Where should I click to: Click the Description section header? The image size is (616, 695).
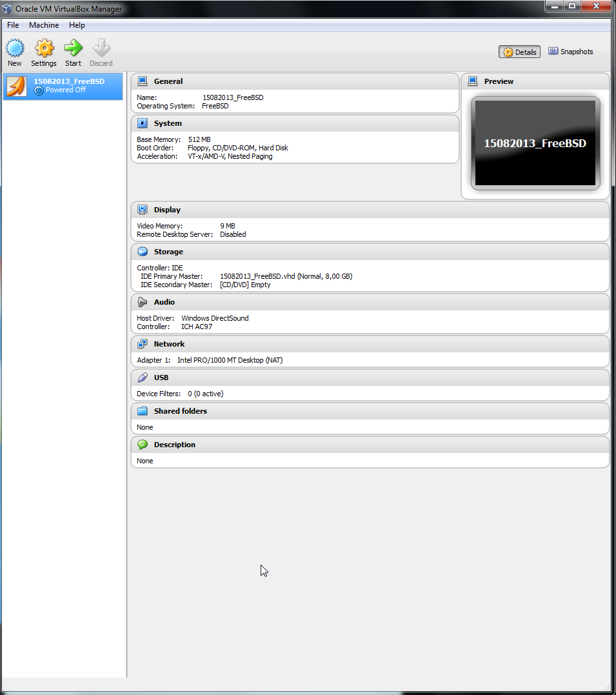174,445
